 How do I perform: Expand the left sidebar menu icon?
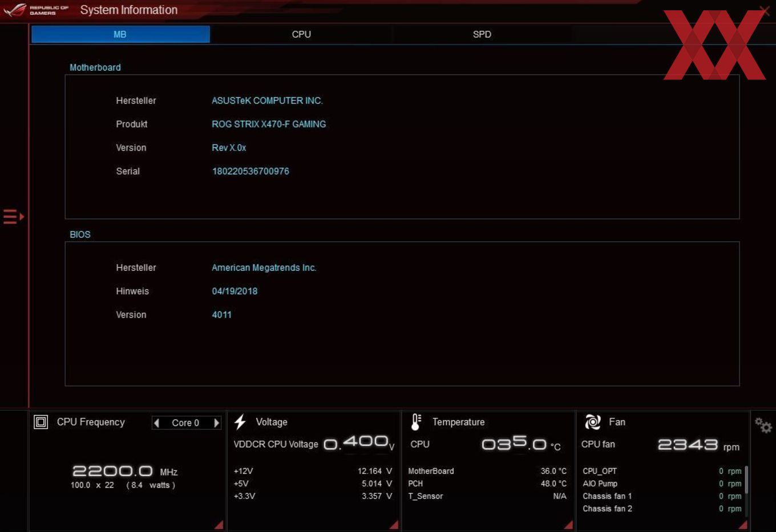click(14, 217)
